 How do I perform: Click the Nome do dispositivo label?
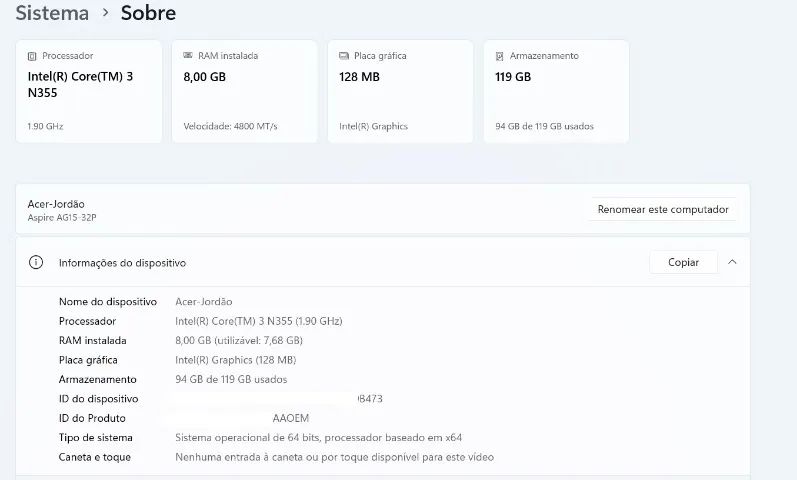click(108, 302)
